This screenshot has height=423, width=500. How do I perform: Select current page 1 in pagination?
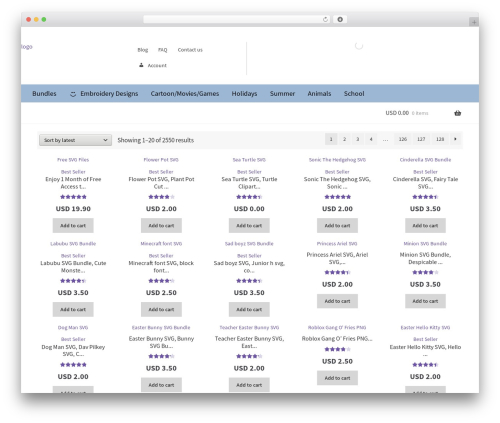(331, 139)
